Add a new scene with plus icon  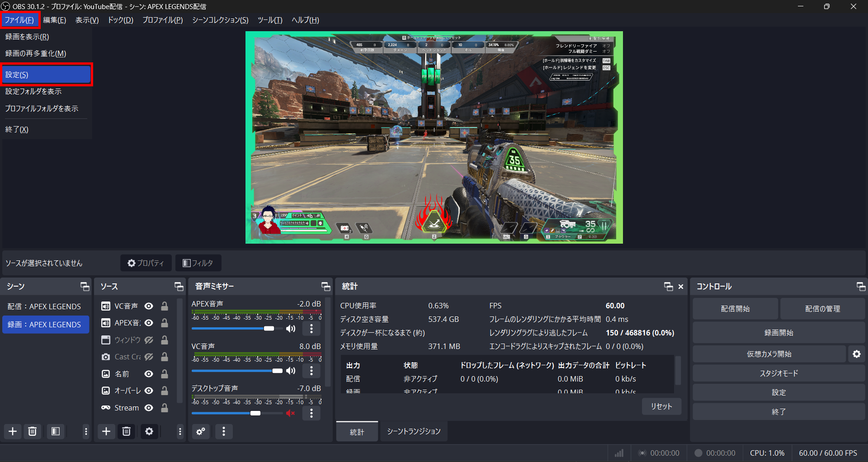(x=13, y=431)
